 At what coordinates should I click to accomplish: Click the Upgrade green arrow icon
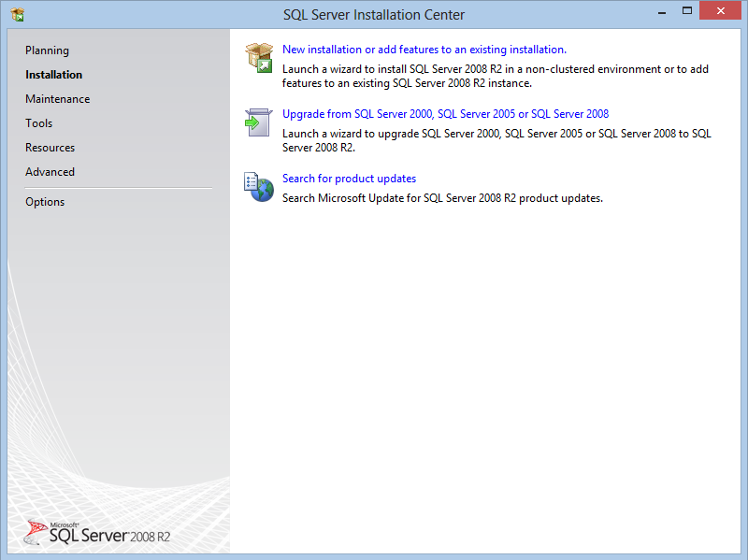(258, 122)
